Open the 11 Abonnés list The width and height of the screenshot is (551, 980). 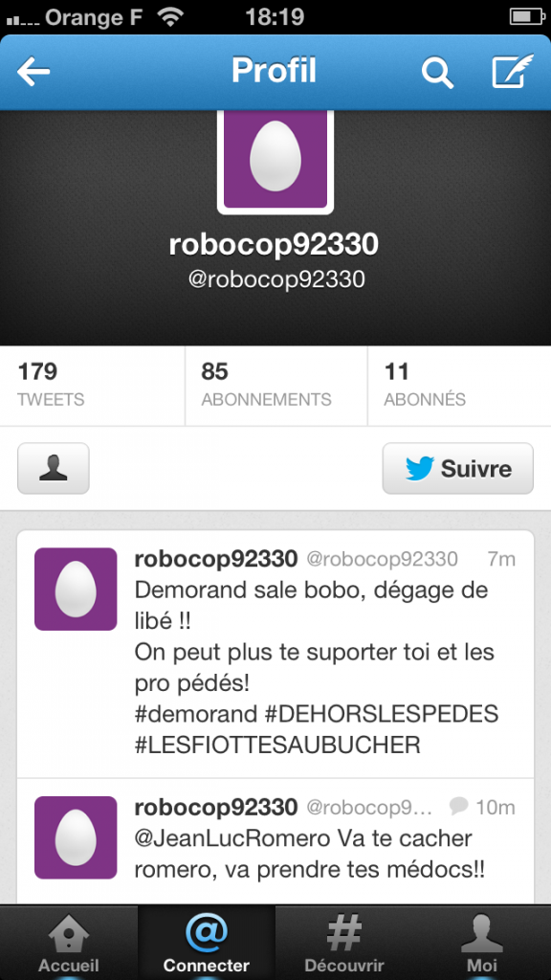459,386
